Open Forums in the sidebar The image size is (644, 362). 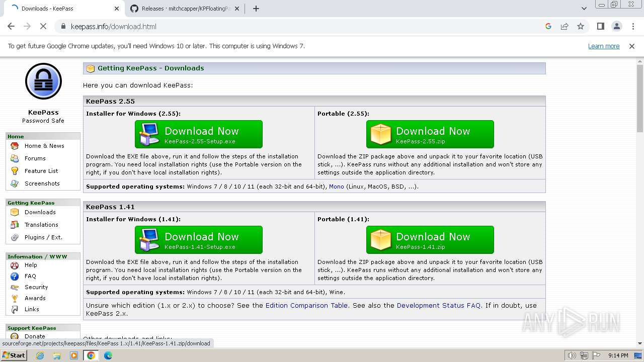click(35, 158)
